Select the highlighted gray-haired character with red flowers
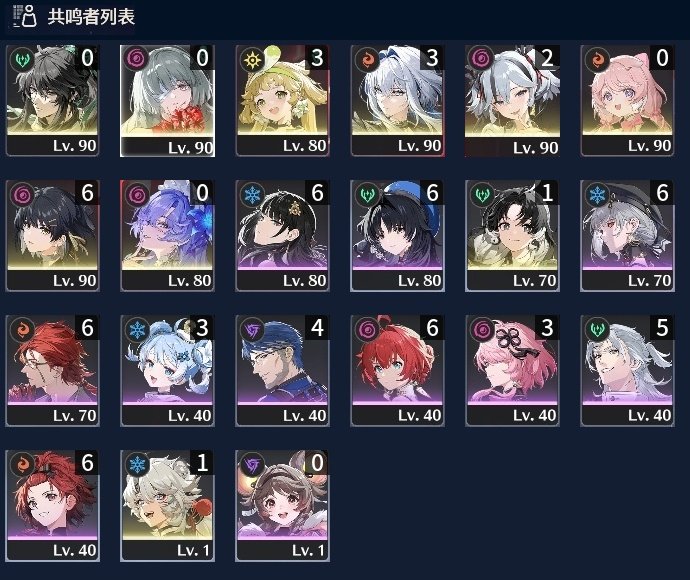690x580 pixels. [167, 100]
